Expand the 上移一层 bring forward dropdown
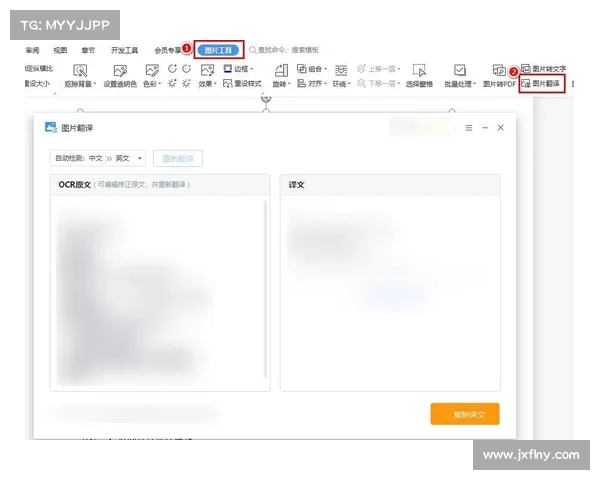This screenshot has width=600, height=480. point(399,69)
